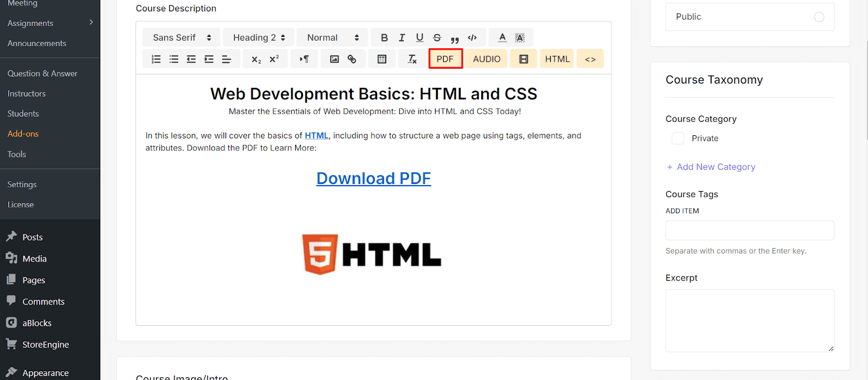
Task: Select the Public radio option
Action: coord(819,17)
